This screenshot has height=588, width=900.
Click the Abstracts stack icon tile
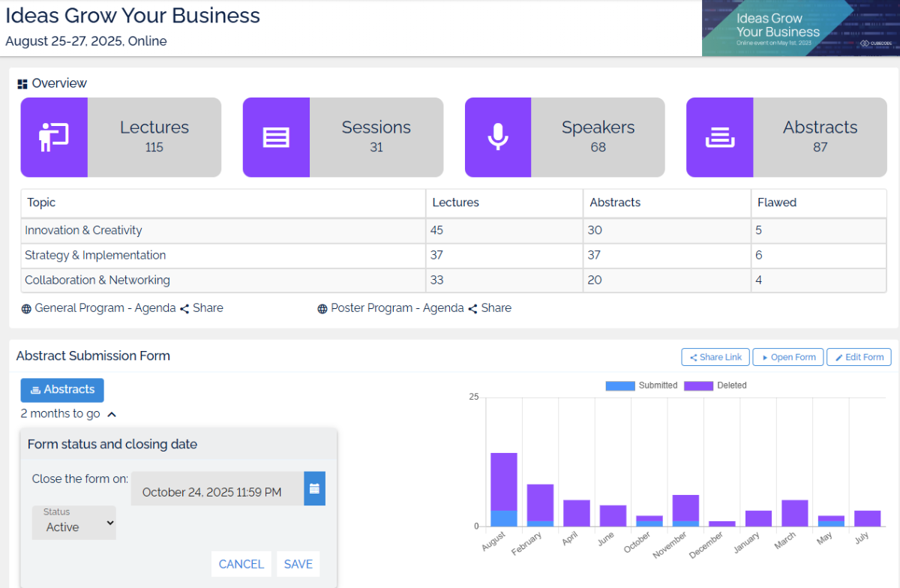tap(719, 137)
